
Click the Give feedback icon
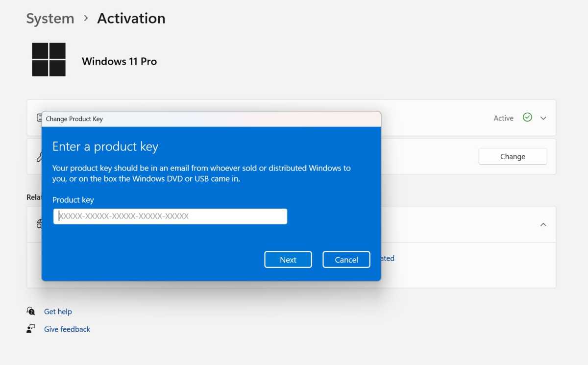(31, 329)
